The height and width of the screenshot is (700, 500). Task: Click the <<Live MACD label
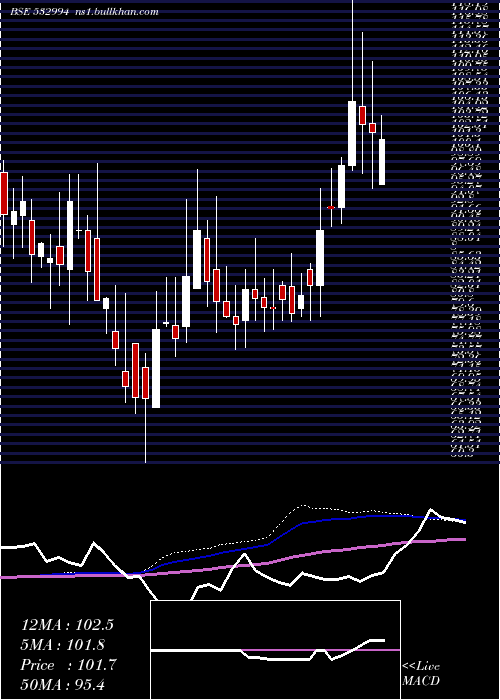point(421,673)
